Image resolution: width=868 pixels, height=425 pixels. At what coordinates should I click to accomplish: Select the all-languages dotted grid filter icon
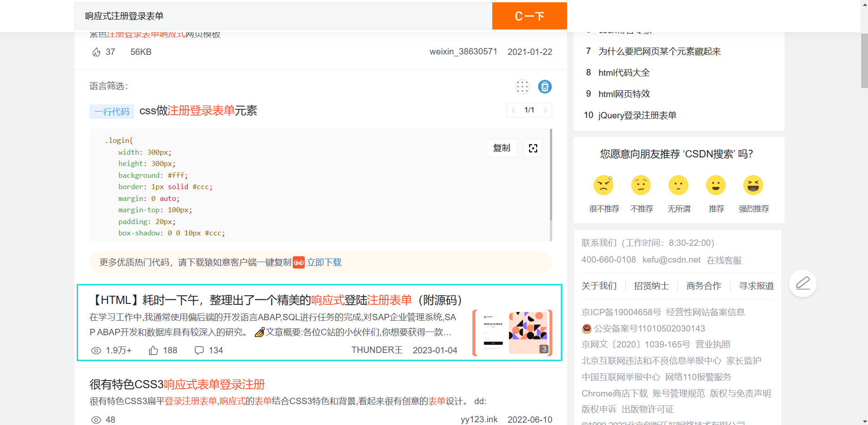(x=522, y=87)
